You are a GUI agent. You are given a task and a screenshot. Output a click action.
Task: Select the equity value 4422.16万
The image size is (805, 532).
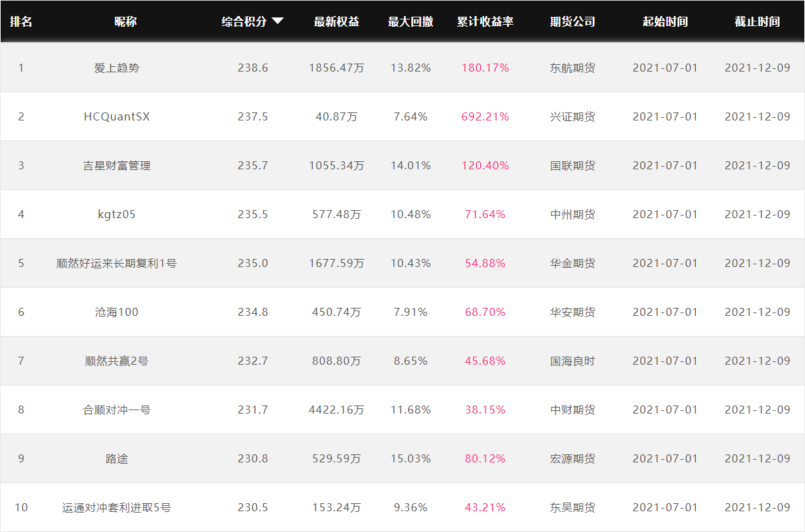(x=337, y=410)
